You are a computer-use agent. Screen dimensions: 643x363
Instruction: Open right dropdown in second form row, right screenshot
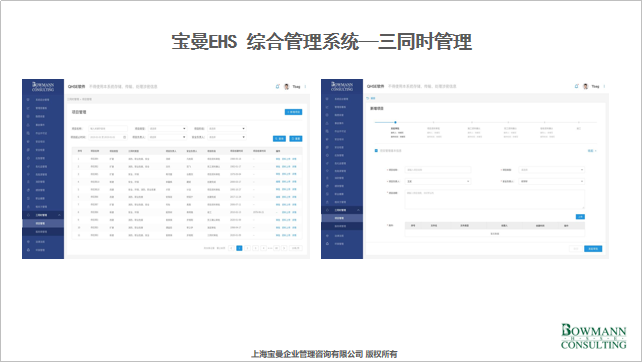[x=552, y=181]
